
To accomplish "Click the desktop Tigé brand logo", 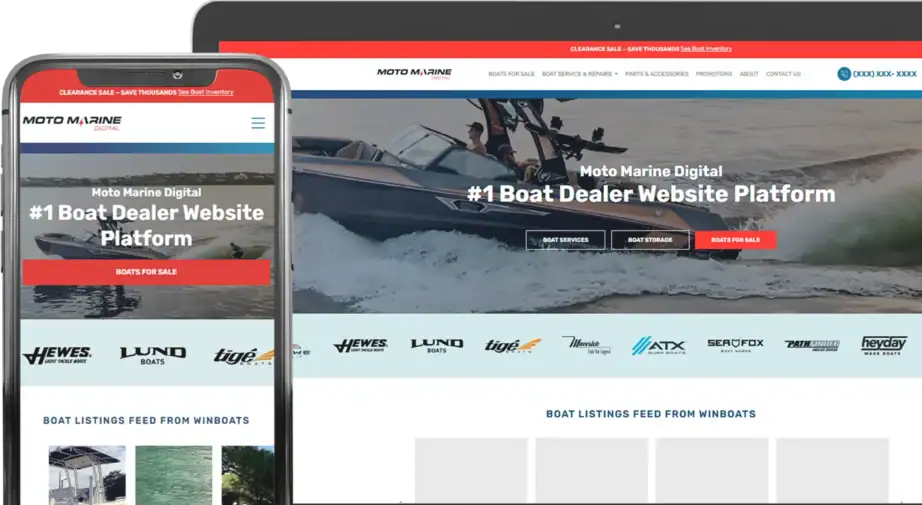I will coord(512,345).
